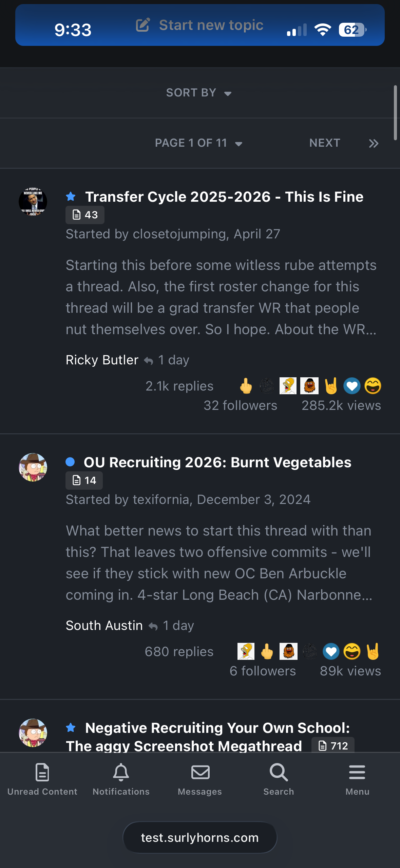Screen dimensions: 400x868
Task: Tap the test.surlyhorns.com address bar
Action: (x=200, y=838)
